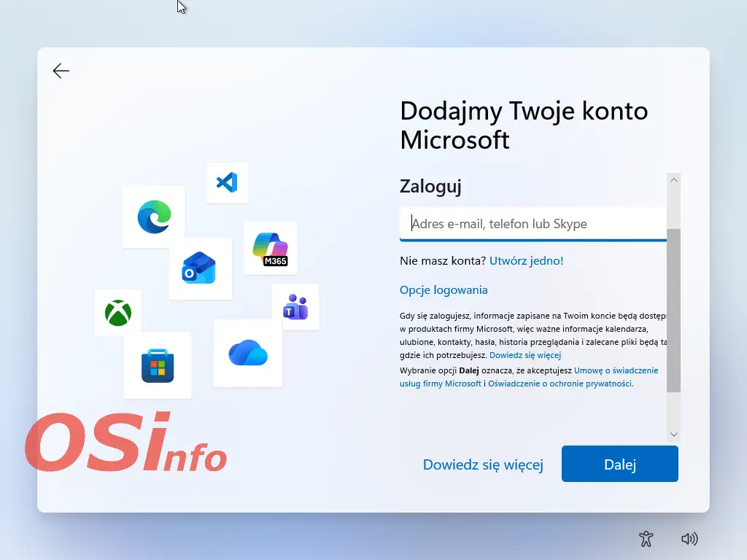
Task: Click the Microsoft 365 Copilot icon
Action: [270, 248]
